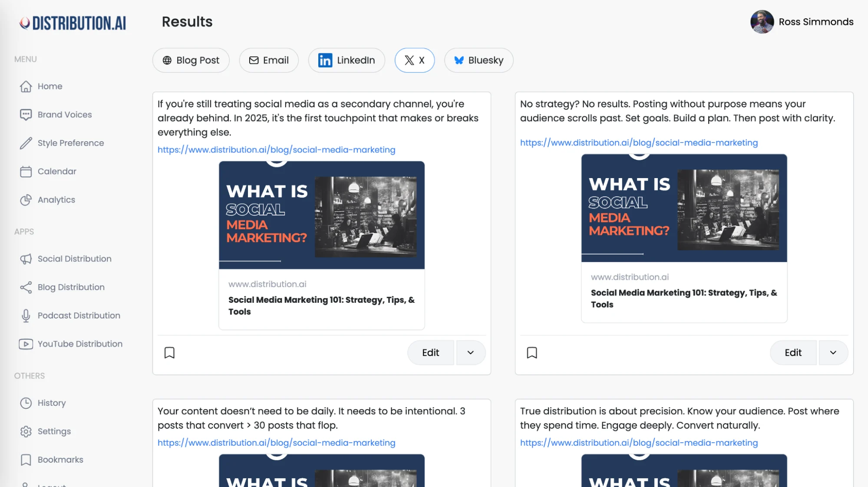The height and width of the screenshot is (487, 868).
Task: Open the Bookmarks sidebar icon
Action: pyautogui.click(x=26, y=460)
